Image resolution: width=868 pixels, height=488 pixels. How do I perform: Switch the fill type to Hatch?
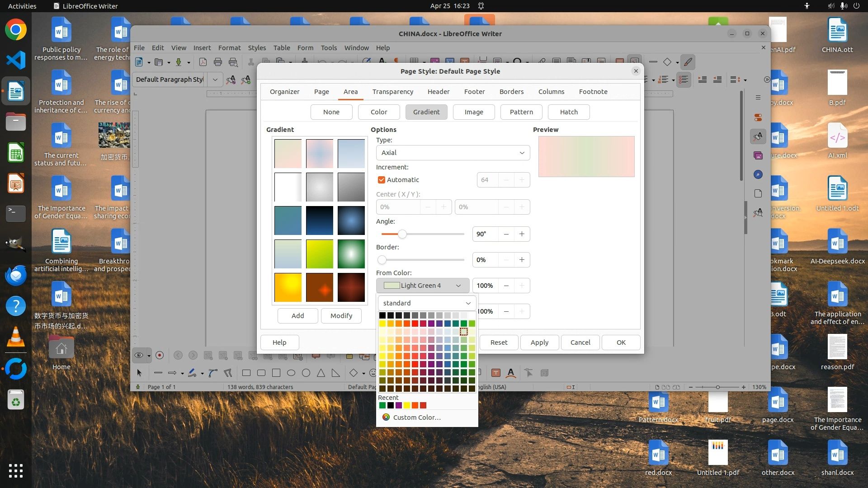[568, 112]
